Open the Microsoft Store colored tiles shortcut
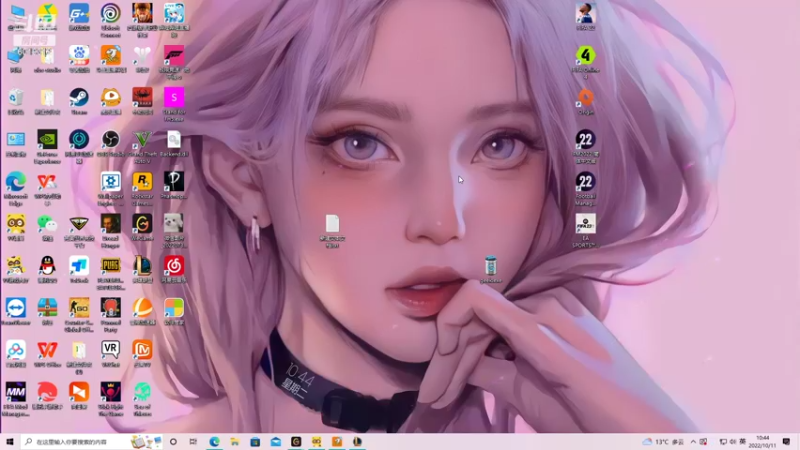 click(174, 311)
